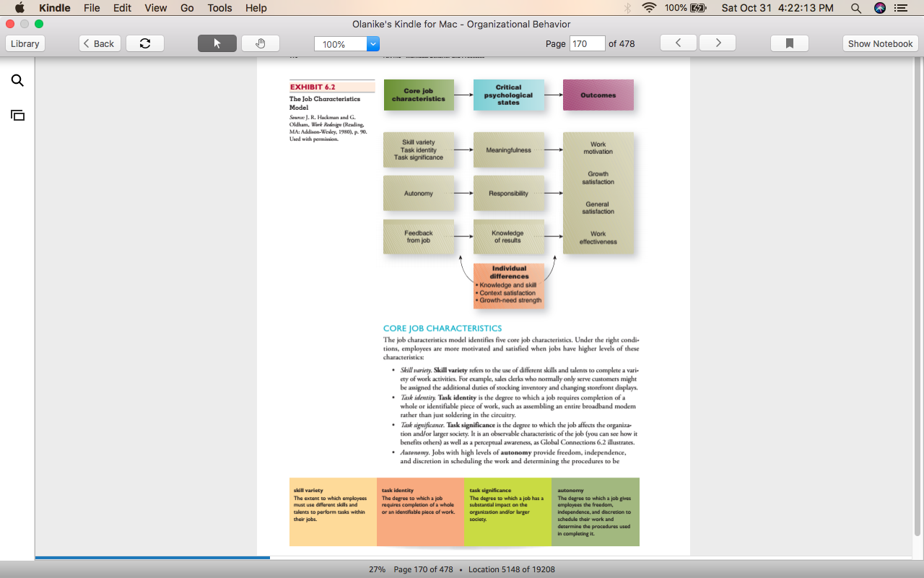The image size is (924, 578).
Task: Open the Help menu
Action: [x=256, y=8]
